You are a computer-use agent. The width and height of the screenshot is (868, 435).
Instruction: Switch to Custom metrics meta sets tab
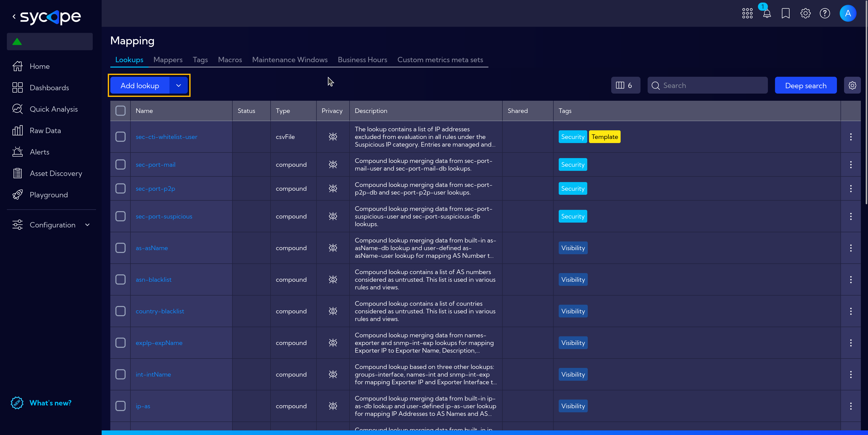tap(440, 60)
